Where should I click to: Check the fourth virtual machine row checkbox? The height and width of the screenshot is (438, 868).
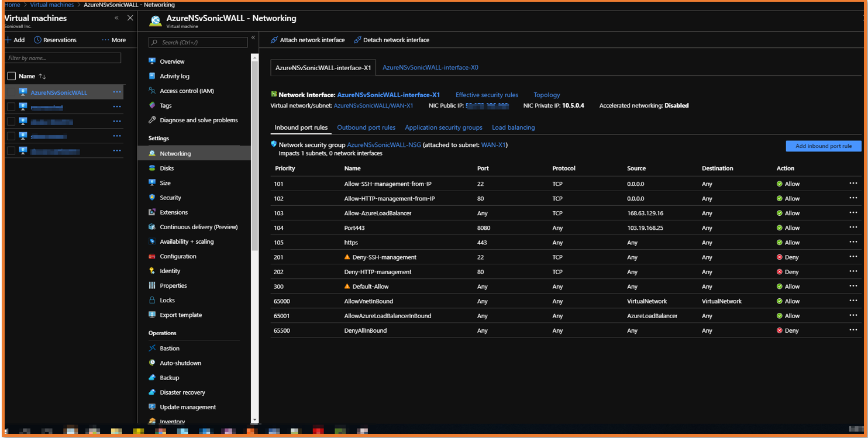click(11, 136)
